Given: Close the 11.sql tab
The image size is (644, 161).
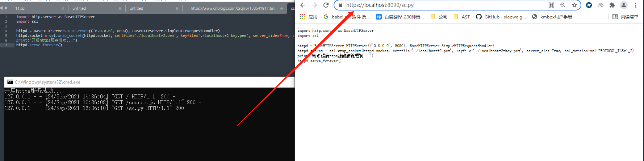Looking at the screenshot, I should (63, 8).
